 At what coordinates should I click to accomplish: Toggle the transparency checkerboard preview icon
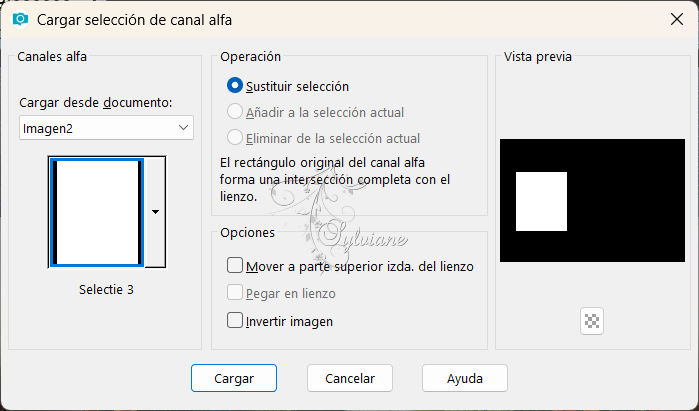tap(592, 321)
